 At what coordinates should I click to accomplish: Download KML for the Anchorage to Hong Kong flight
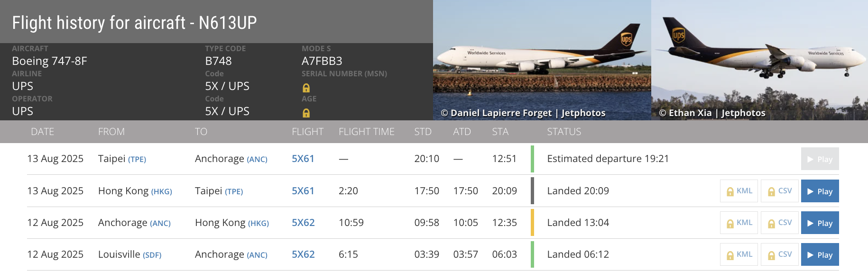tap(739, 223)
